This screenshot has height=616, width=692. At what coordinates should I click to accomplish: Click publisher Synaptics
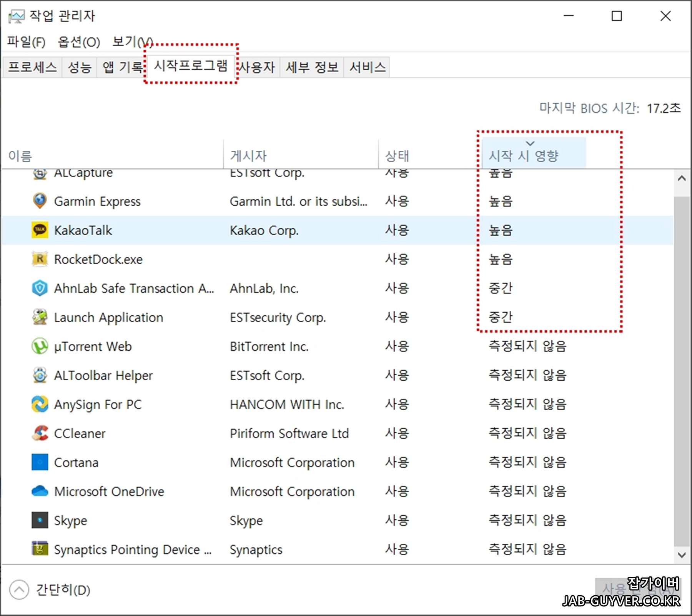tap(256, 549)
